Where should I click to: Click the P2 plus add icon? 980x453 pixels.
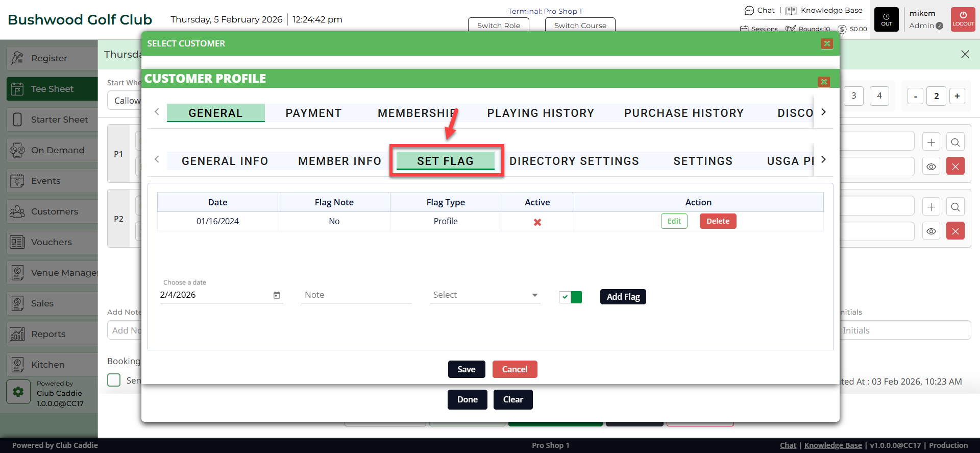931,207
